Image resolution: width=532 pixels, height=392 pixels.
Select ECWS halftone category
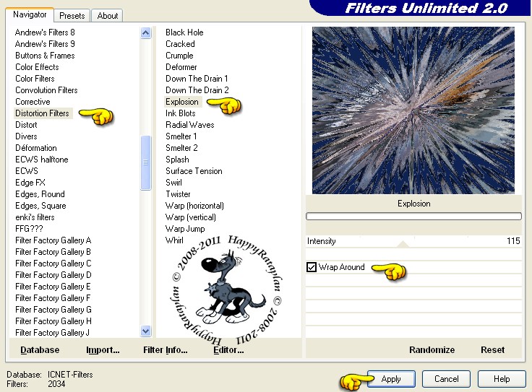pyautogui.click(x=42, y=160)
